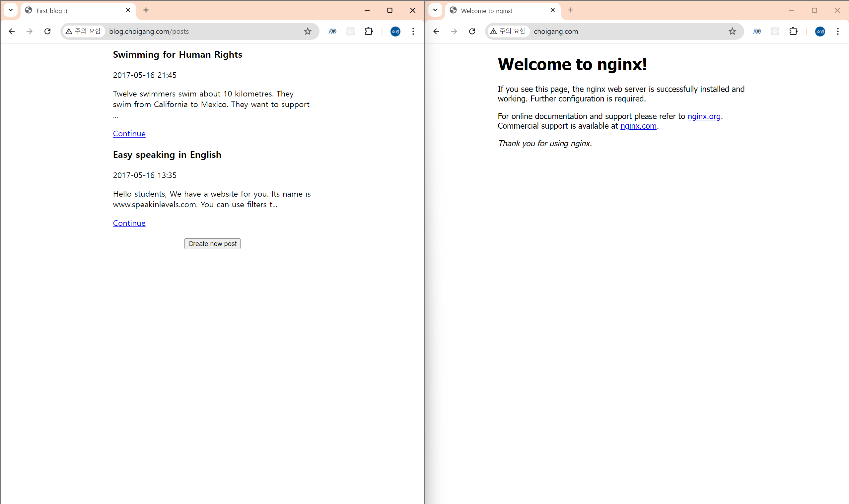Open Continue link under Swimming for Human Rights
Viewport: 849px width, 504px height.
[129, 134]
